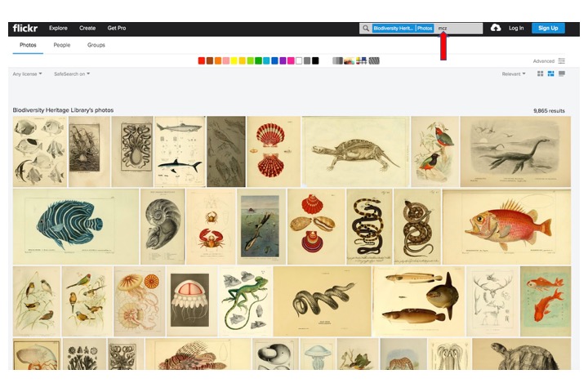Open the butterflyfish plate thumbnail
The image size is (588, 392).
[40, 152]
